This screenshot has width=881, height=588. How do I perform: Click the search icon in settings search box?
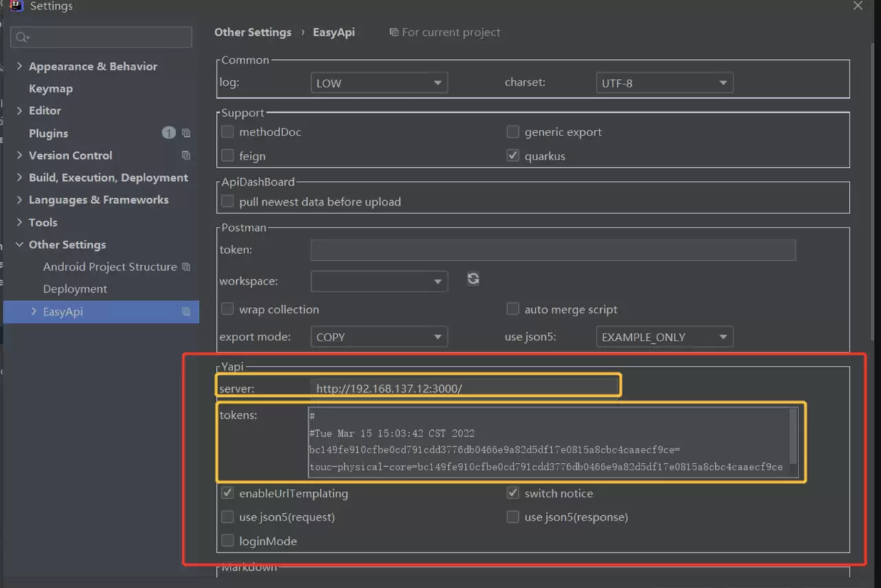(23, 37)
